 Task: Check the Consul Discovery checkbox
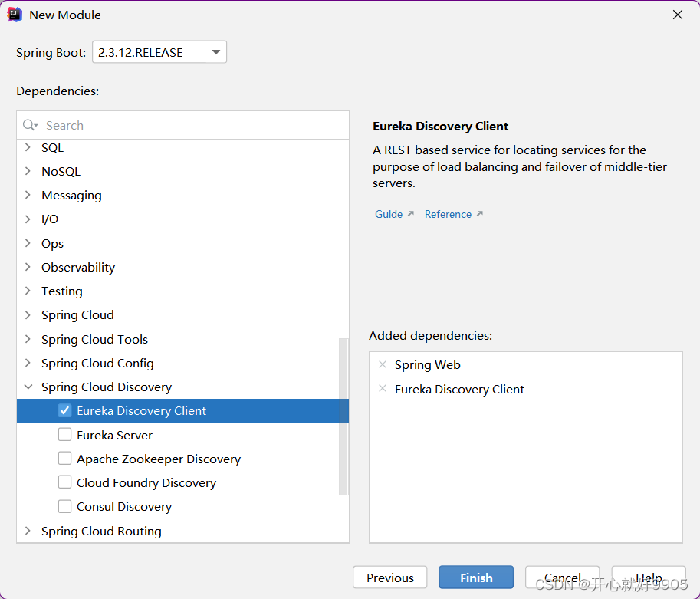coord(65,506)
